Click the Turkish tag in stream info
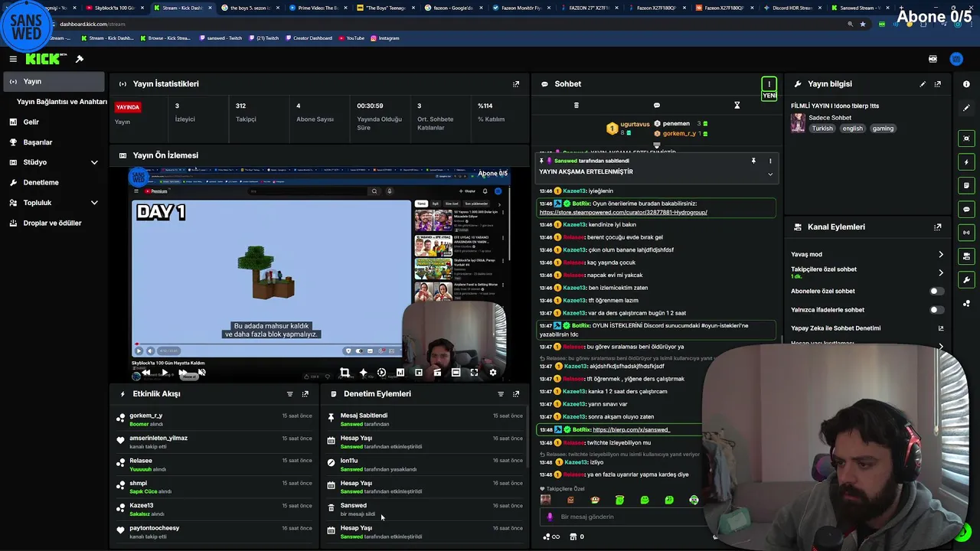The width and height of the screenshot is (980, 551). click(x=822, y=129)
